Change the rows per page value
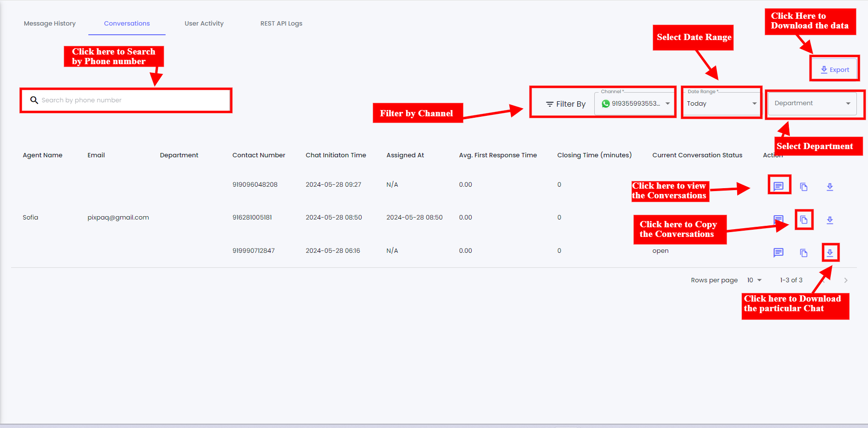Screen dimensions: 868x428 pos(754,280)
